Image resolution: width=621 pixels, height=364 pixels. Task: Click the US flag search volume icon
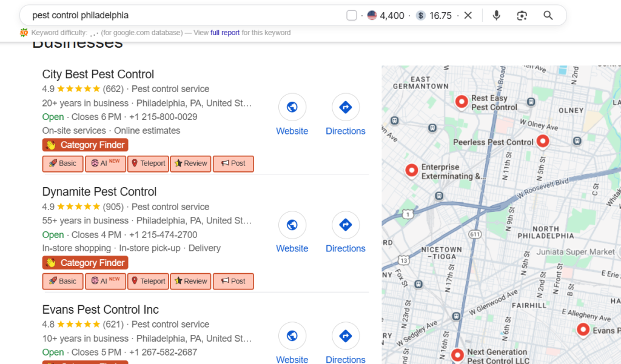pos(372,15)
